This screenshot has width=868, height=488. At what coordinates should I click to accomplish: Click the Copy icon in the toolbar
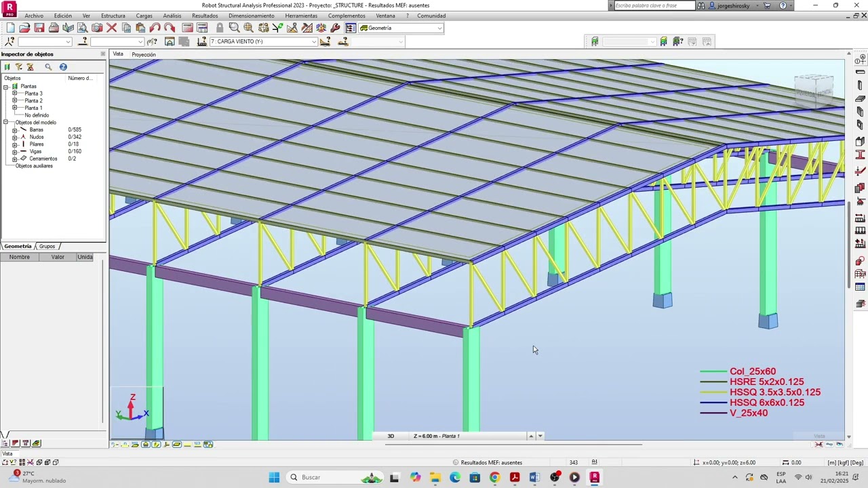coord(126,28)
